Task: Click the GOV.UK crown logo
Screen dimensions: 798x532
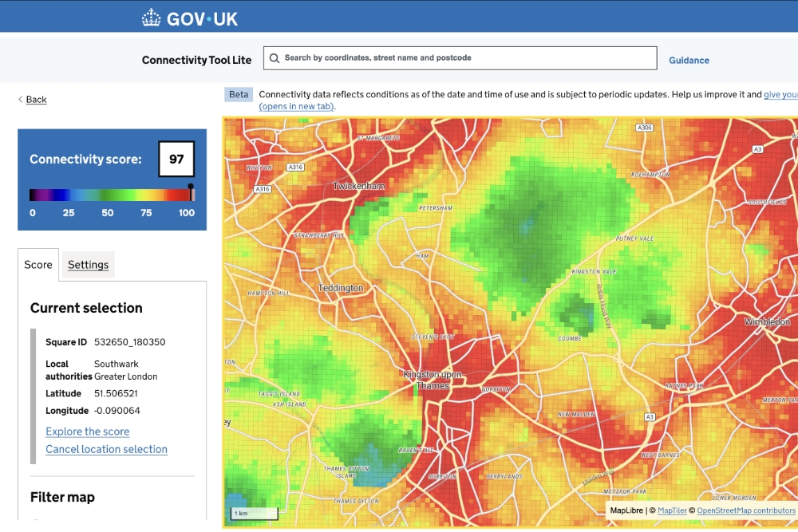Action: (151, 18)
